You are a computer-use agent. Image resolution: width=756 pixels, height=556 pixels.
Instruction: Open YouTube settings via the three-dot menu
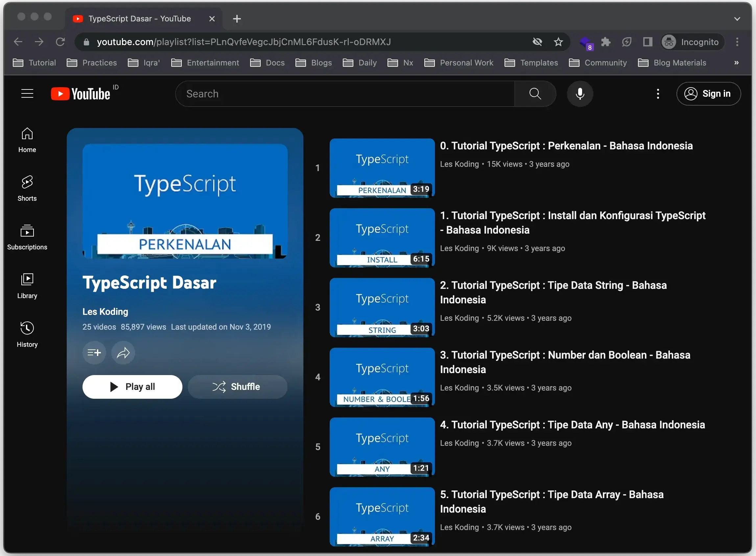(x=658, y=93)
